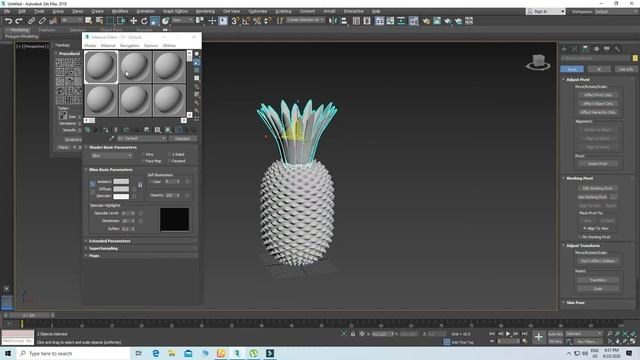Open the Motion tab in command panel

point(596,49)
